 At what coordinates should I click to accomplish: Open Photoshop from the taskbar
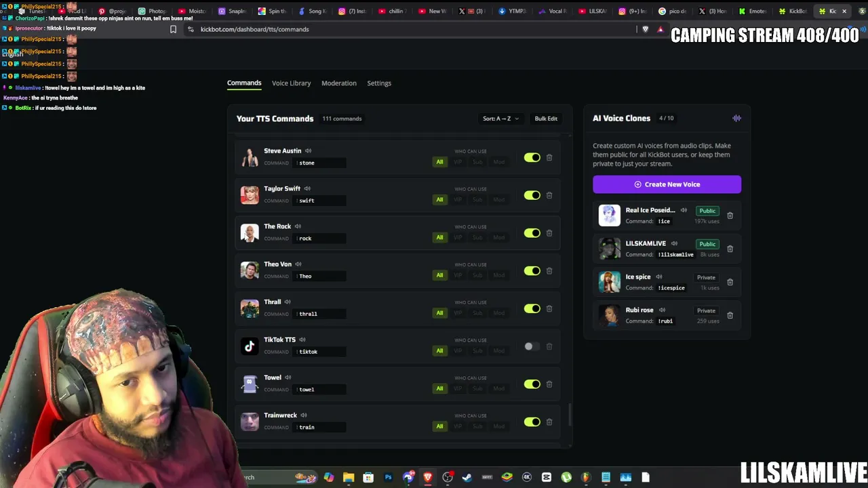point(388,477)
